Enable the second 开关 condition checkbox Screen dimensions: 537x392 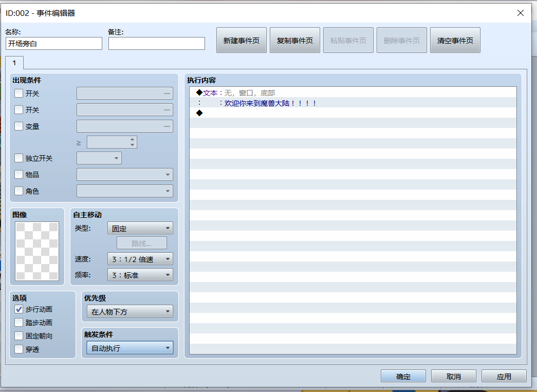coord(19,109)
